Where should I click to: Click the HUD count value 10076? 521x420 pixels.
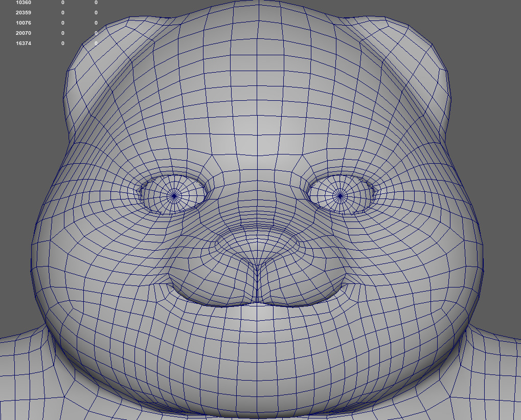coord(24,23)
